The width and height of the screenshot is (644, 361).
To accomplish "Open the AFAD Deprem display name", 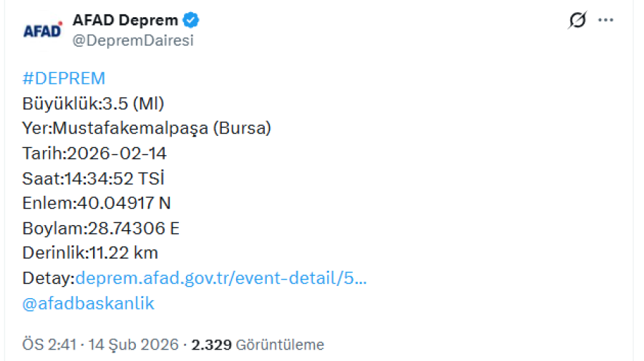I will click(x=126, y=20).
